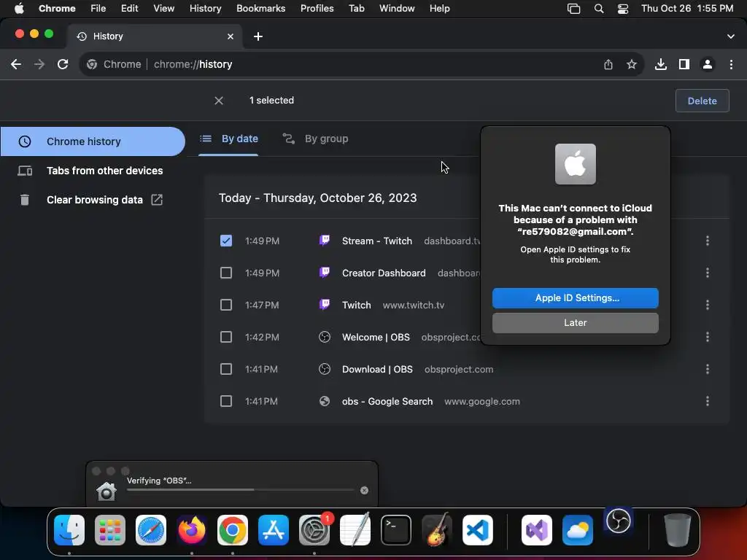Open App Store from the dock

[274, 529]
